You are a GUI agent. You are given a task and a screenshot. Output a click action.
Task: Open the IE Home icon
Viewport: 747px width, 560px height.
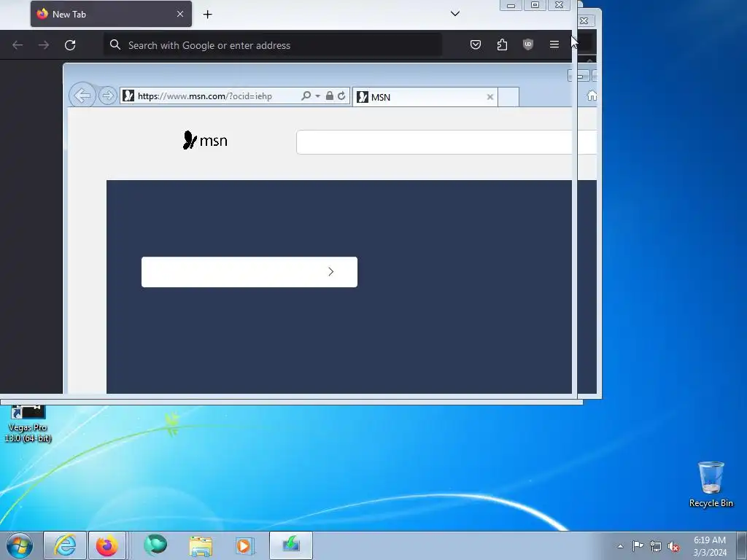pyautogui.click(x=591, y=96)
